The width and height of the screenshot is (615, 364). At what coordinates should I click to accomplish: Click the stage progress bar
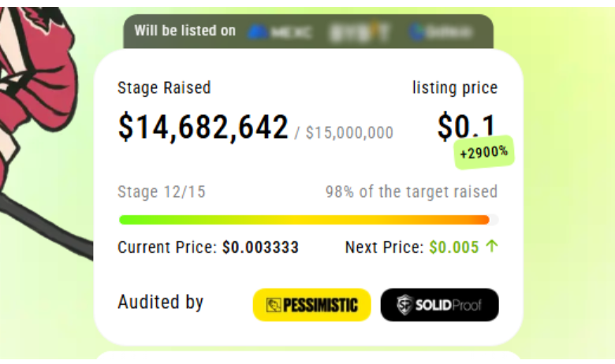tap(307, 220)
